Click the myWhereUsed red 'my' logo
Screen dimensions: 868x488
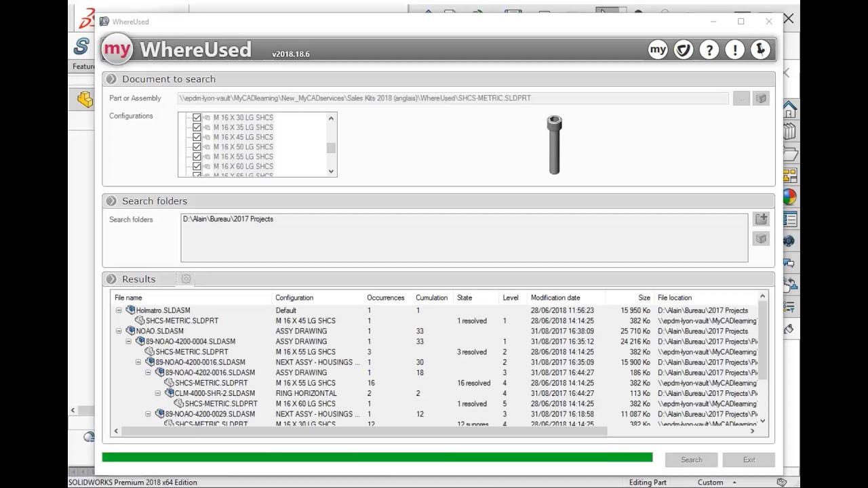117,50
